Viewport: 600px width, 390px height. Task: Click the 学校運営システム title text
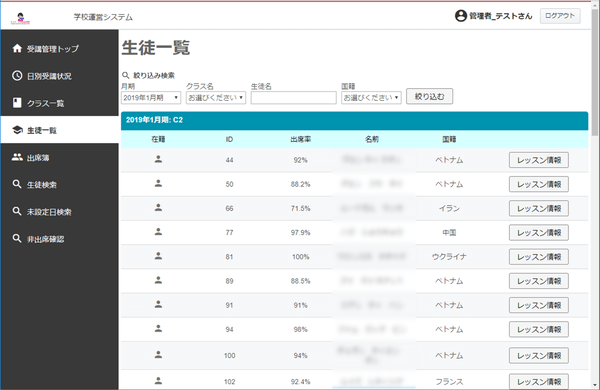pos(103,17)
